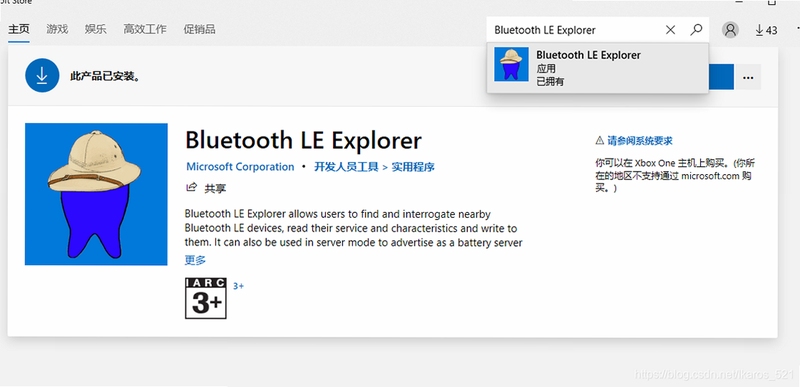Click the 此产品已安装 status text
This screenshot has height=387, width=800.
(105, 76)
